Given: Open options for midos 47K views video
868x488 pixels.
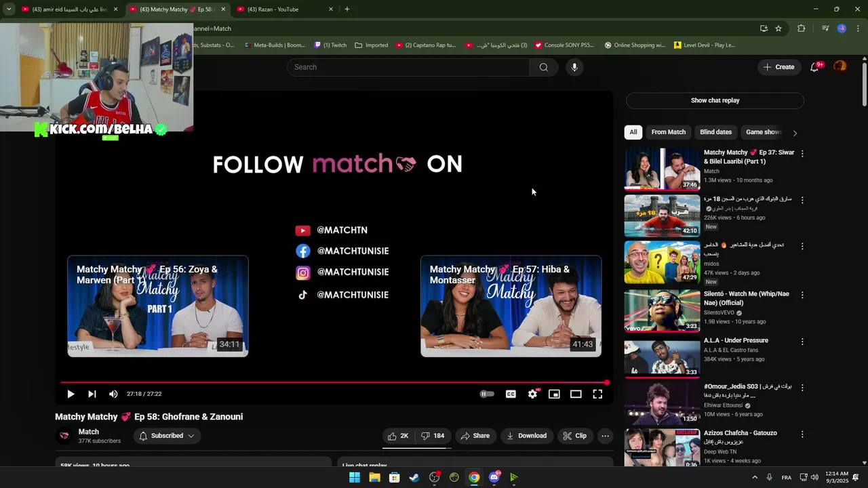Looking at the screenshot, I should tap(802, 247).
